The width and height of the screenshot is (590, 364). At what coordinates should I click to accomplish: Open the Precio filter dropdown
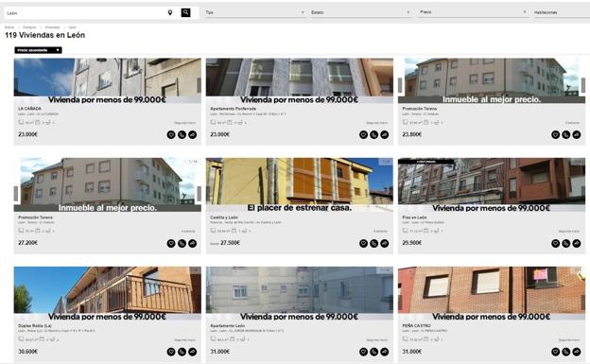473,12
